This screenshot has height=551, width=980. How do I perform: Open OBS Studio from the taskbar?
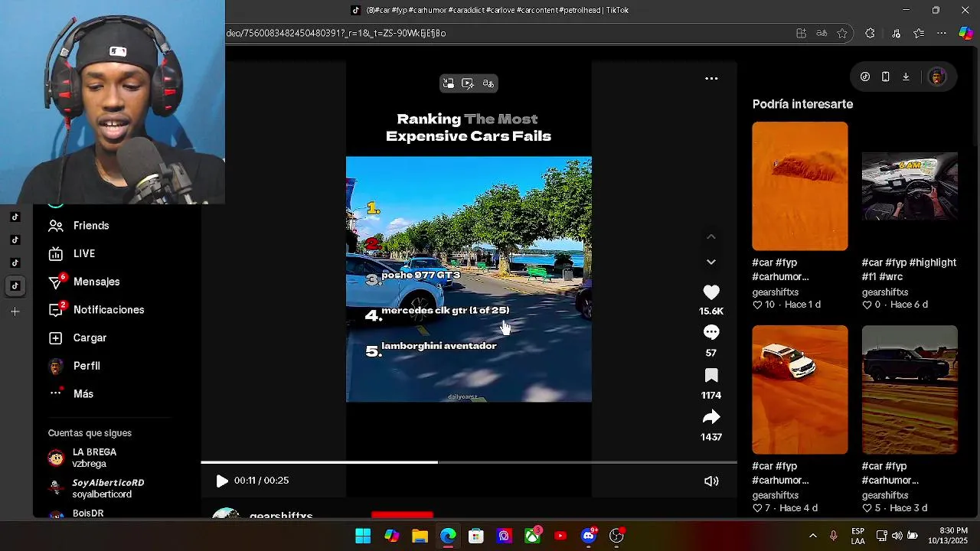click(x=616, y=536)
